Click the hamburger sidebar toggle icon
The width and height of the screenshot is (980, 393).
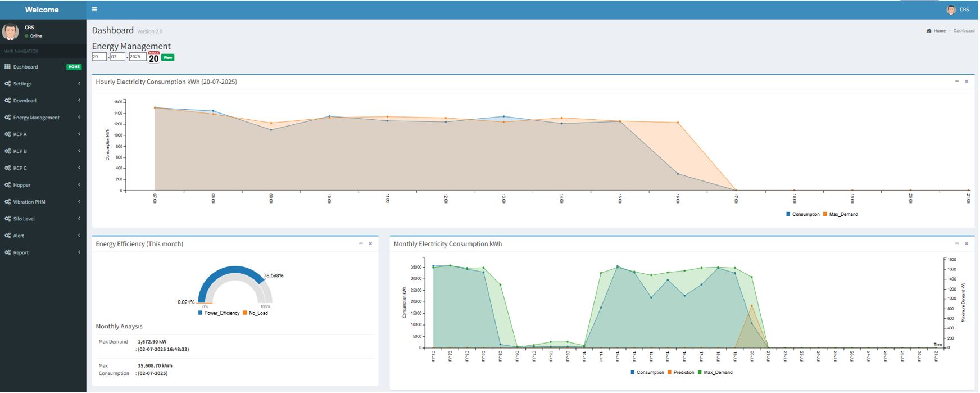94,10
